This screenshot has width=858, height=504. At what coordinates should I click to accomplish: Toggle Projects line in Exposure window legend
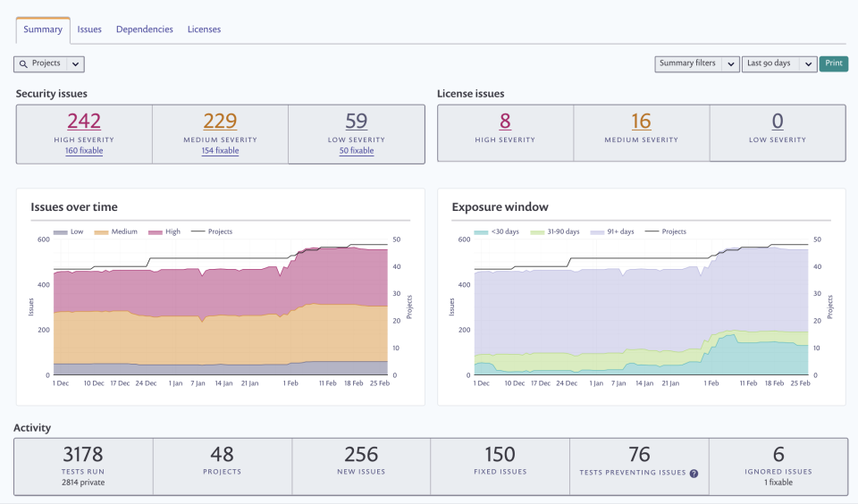(665, 232)
